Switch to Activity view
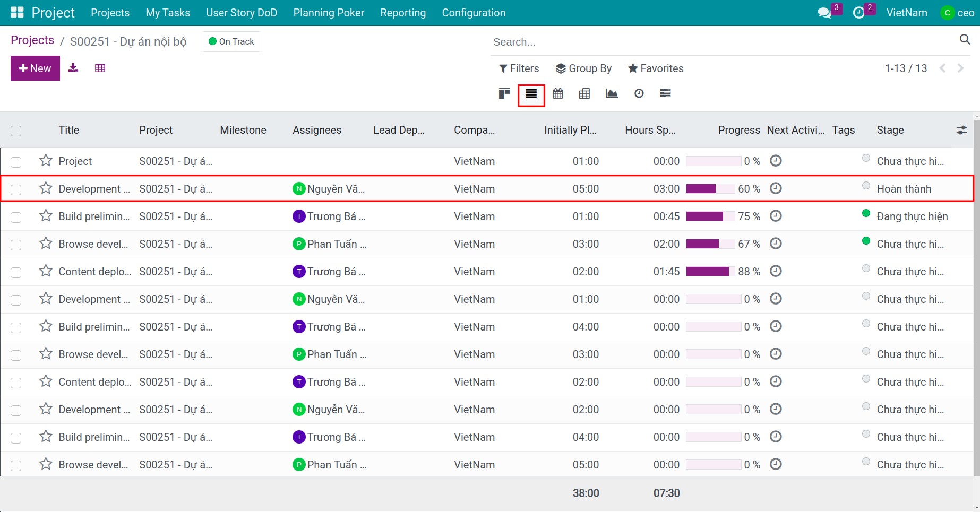 click(x=639, y=93)
